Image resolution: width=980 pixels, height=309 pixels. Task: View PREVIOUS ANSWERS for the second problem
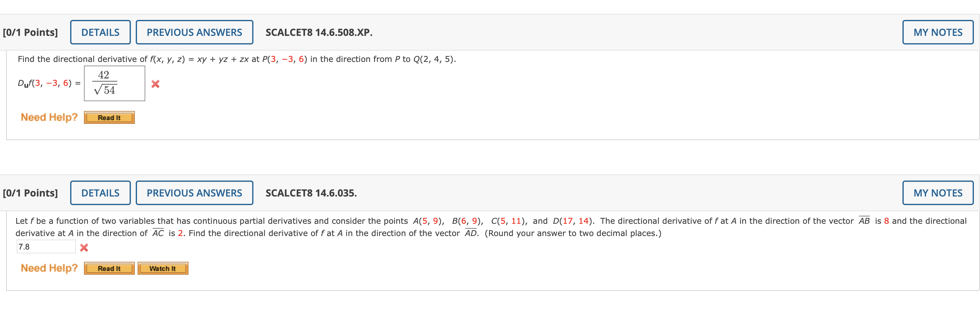[x=194, y=193]
